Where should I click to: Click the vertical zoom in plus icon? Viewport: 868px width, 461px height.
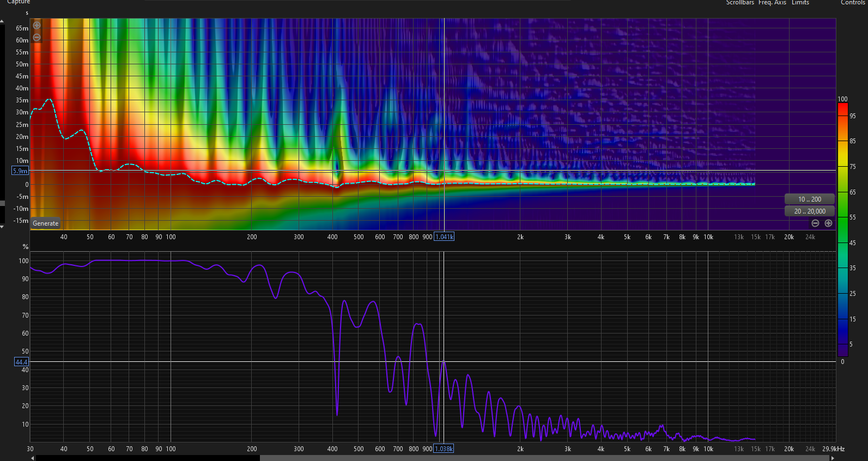coord(37,25)
